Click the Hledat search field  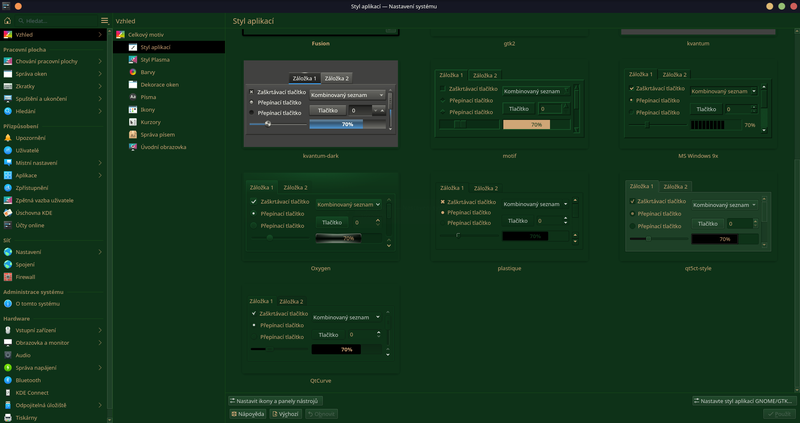55,20
